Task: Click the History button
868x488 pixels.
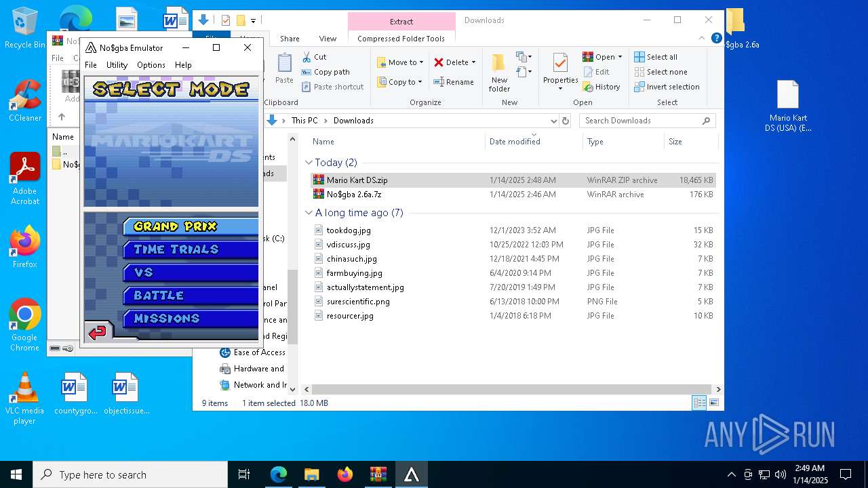Action: point(601,87)
